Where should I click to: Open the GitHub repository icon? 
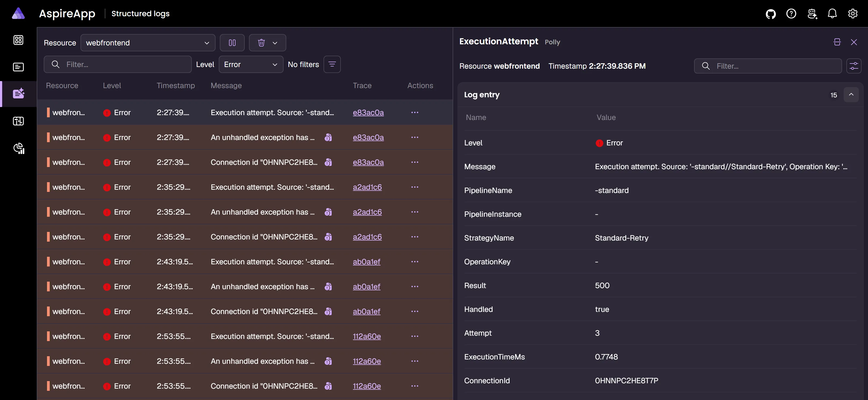[x=771, y=14]
